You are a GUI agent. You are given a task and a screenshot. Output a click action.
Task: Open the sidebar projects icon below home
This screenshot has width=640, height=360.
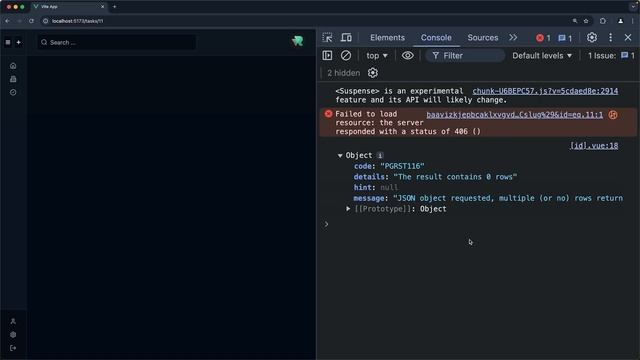coord(13,79)
